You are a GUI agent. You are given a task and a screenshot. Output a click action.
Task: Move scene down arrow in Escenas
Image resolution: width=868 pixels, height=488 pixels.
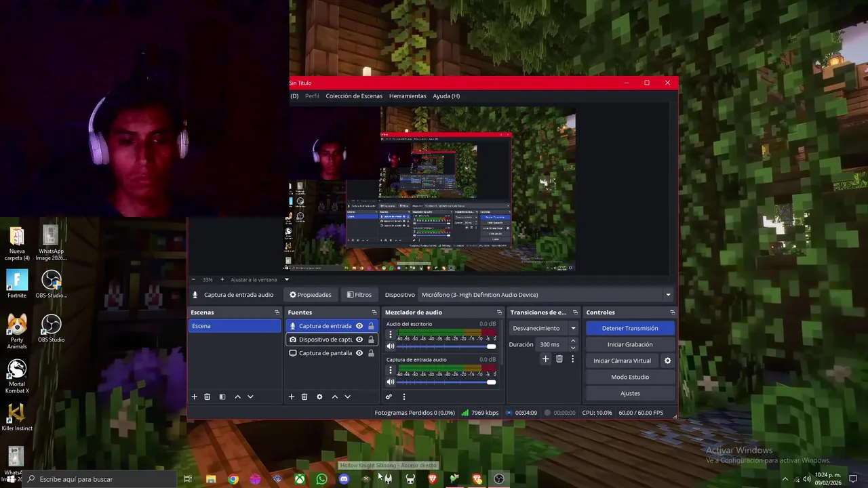(x=250, y=396)
